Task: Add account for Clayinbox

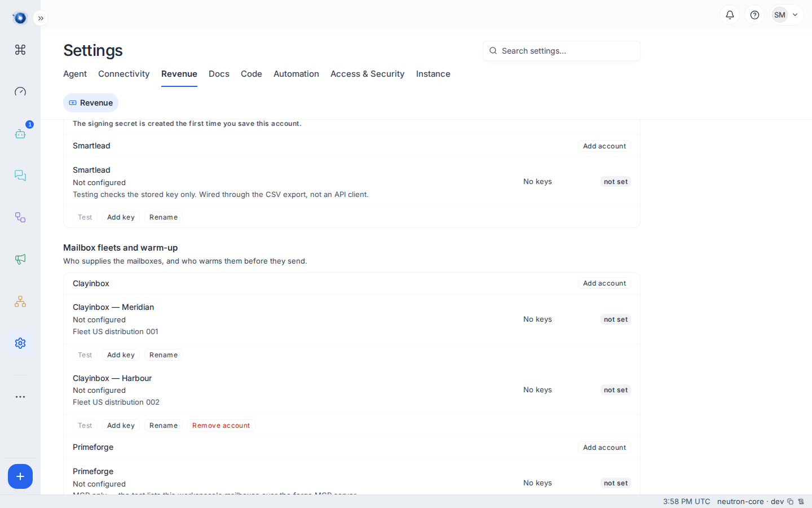Action: [x=604, y=283]
